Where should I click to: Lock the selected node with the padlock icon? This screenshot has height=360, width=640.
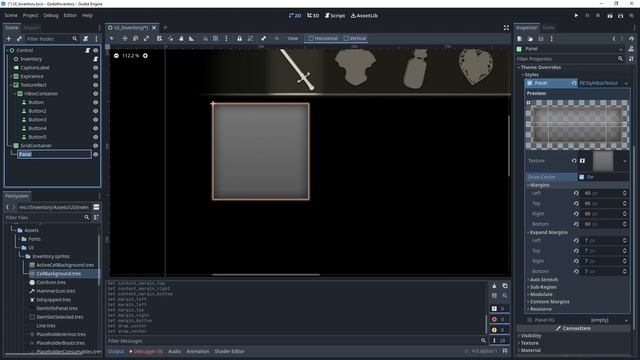pos(240,38)
